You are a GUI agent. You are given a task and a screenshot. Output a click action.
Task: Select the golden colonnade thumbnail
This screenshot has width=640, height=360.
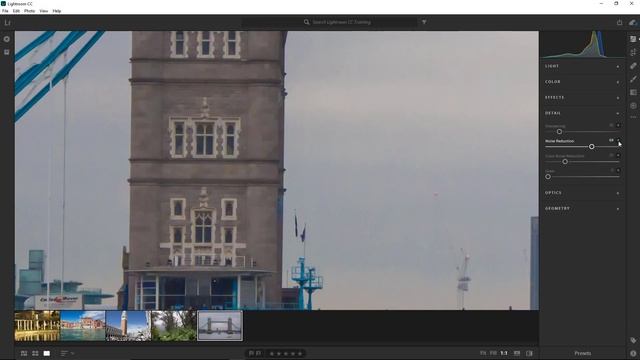coord(37,326)
